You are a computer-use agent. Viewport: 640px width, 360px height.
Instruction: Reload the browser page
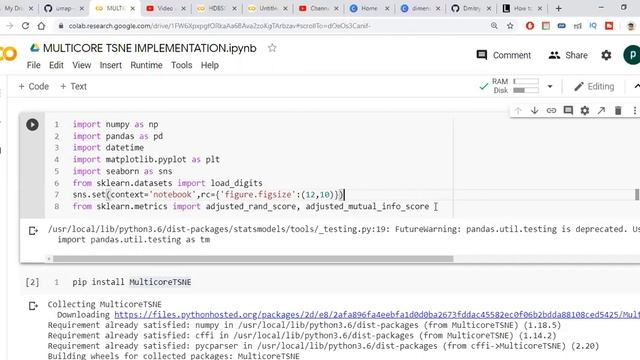click(25, 26)
